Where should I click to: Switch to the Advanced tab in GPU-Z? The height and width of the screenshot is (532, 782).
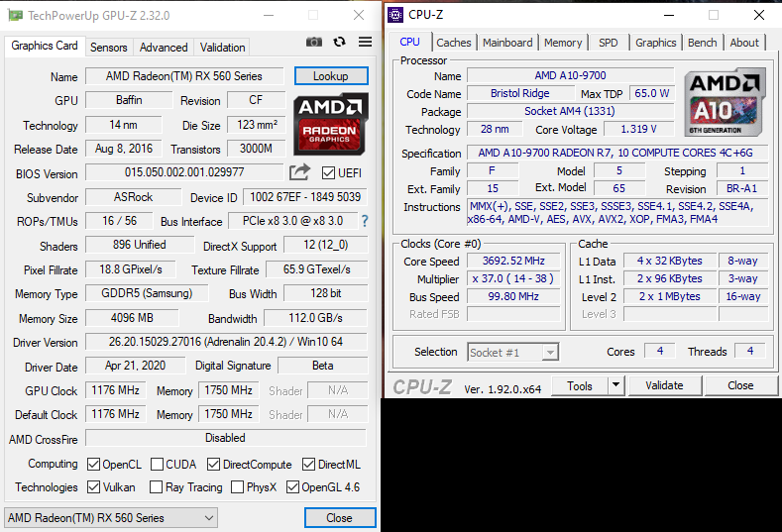tap(164, 48)
